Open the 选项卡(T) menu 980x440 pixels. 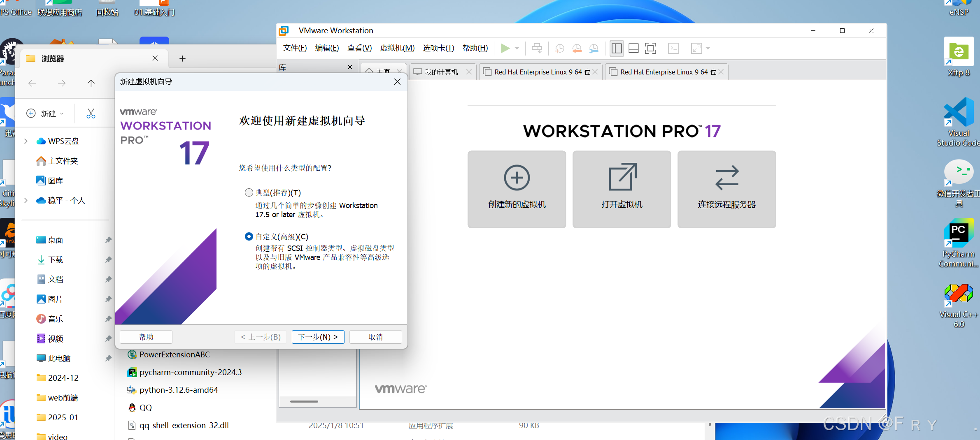coord(438,48)
